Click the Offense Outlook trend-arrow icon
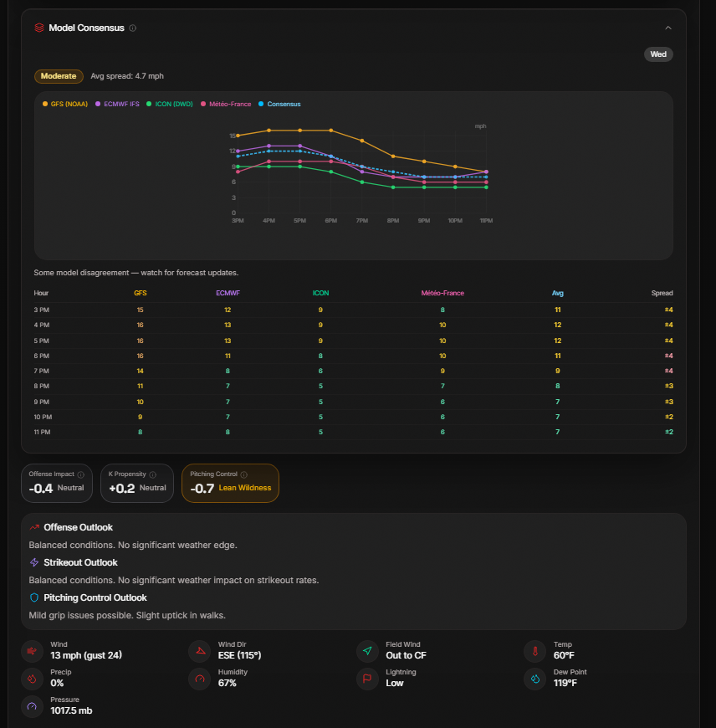Viewport: 716px width, 728px height. (x=34, y=527)
